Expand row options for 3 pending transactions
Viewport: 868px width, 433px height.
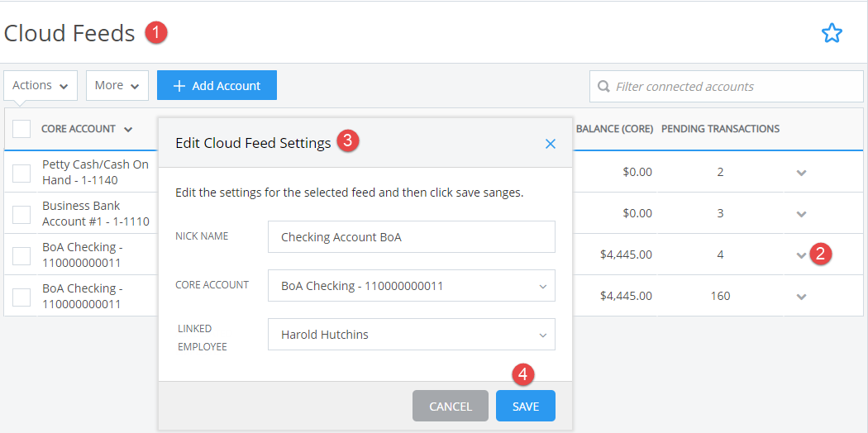tap(801, 214)
